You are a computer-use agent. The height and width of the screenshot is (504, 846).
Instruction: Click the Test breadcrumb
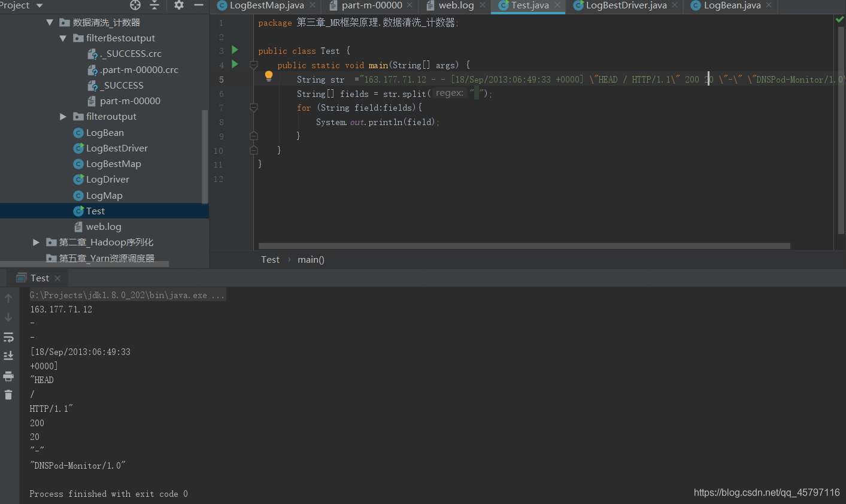(270, 260)
